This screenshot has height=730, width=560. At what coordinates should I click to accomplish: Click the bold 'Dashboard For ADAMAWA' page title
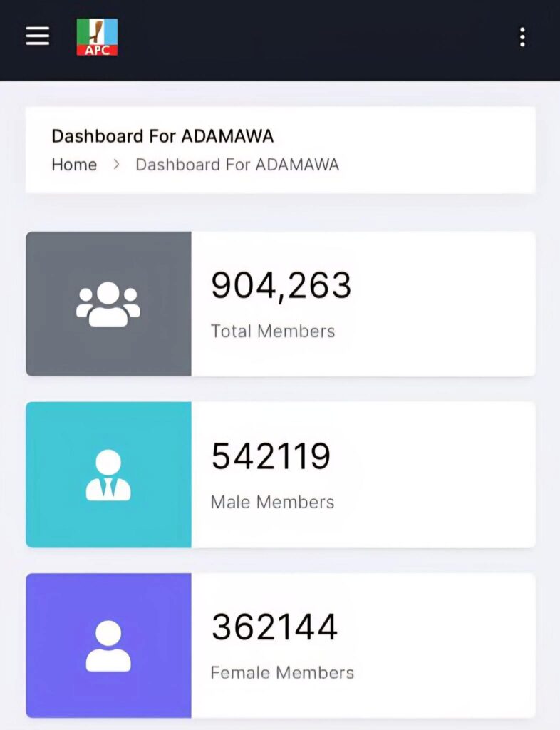(x=162, y=136)
